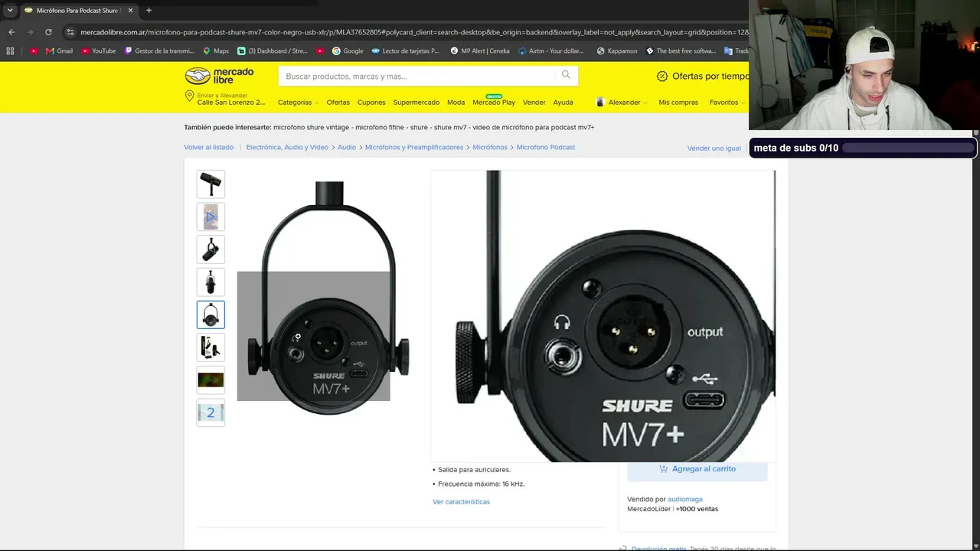This screenshot has width=980, height=551.
Task: Close the Micrófono Para Podcast tab
Action: (131, 10)
